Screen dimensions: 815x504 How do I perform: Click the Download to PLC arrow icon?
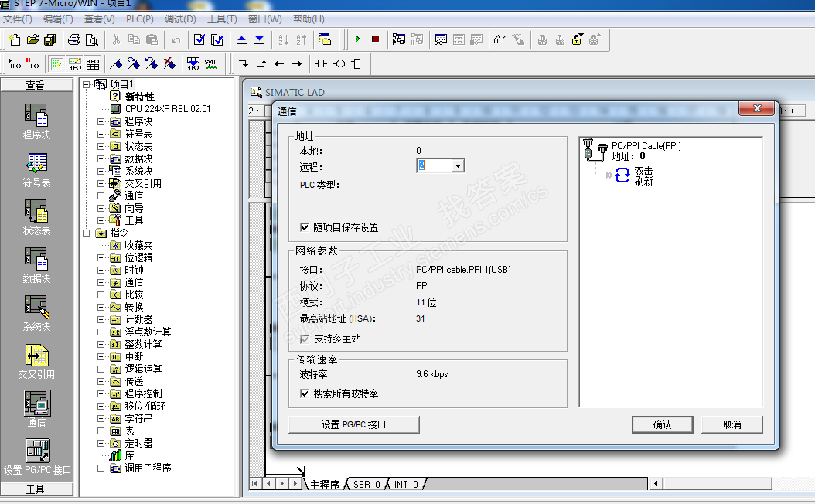point(259,39)
